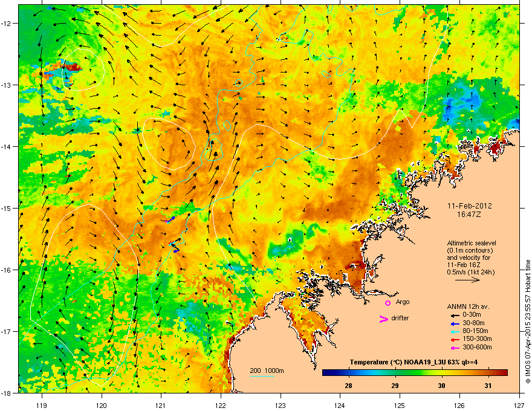Viewport: 532px width, 411px height.
Task: Click latitude axis label -12
Action: (6, 23)
